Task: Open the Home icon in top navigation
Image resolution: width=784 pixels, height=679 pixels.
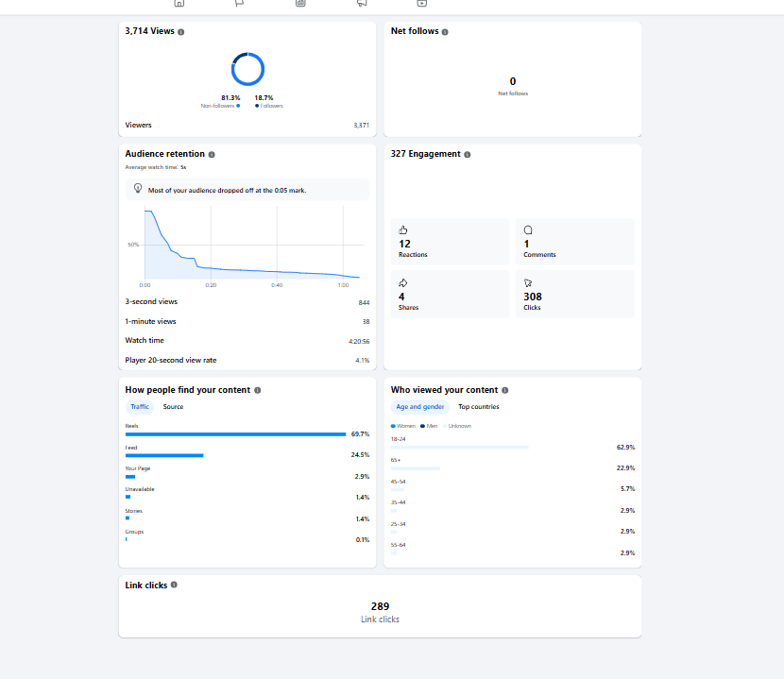Action: (x=179, y=3)
